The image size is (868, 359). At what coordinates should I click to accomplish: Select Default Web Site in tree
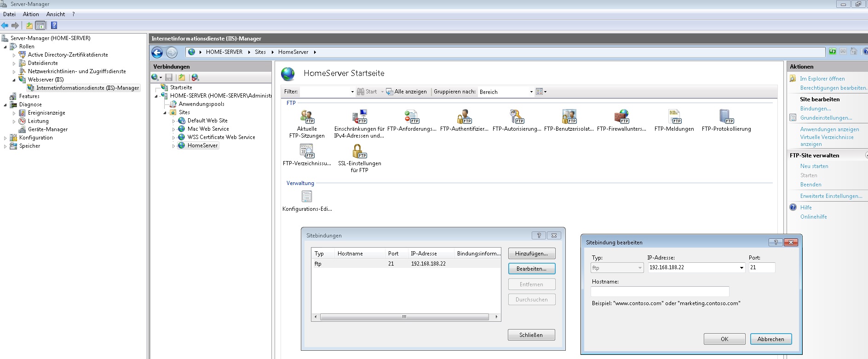tap(207, 121)
